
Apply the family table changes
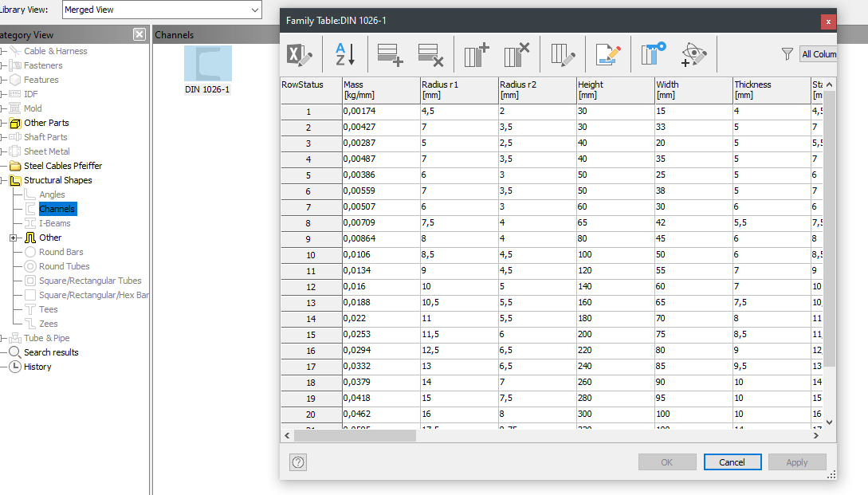tap(797, 462)
